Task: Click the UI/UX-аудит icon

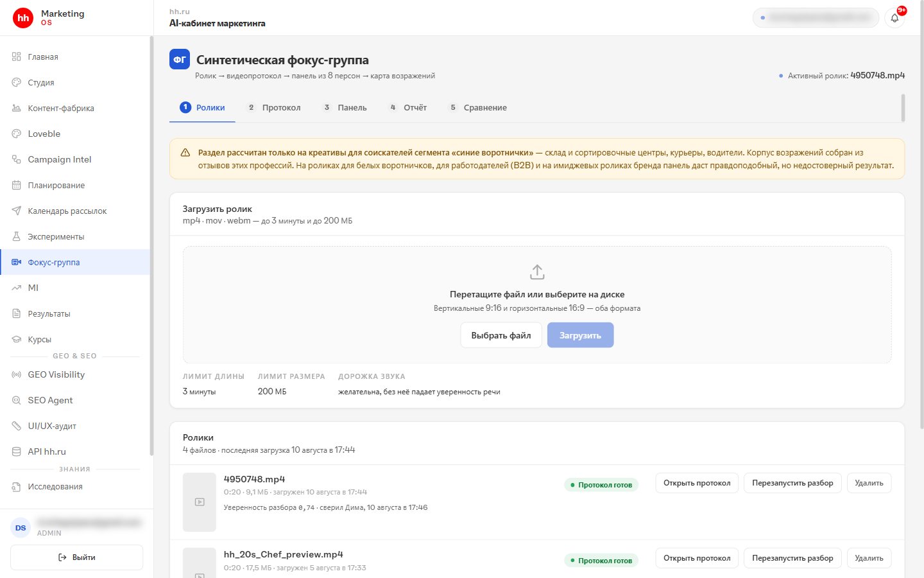Action: click(x=17, y=426)
